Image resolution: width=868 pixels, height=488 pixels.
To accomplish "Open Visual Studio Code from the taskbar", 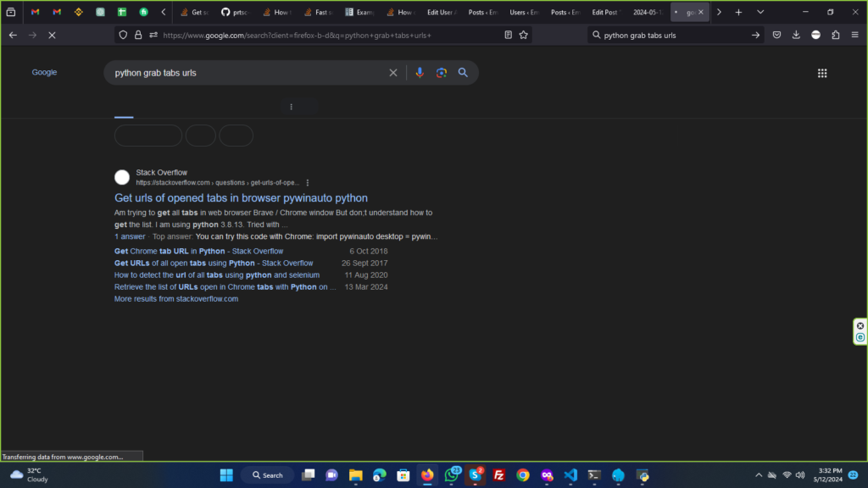I will click(x=570, y=475).
